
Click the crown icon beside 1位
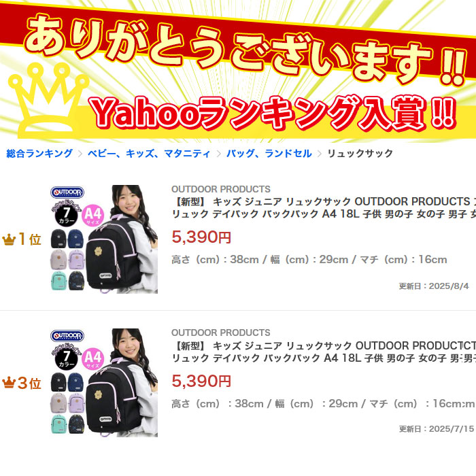[9, 239]
